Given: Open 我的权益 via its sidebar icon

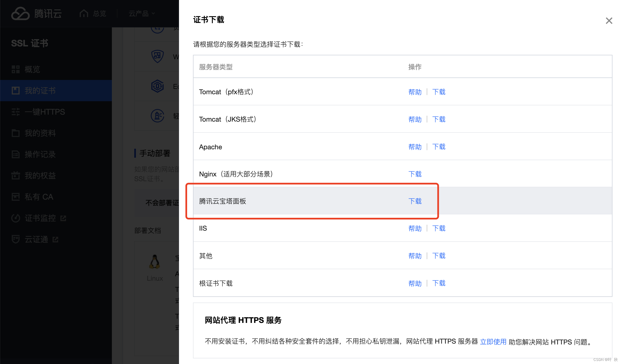Looking at the screenshot, I should click(16, 175).
